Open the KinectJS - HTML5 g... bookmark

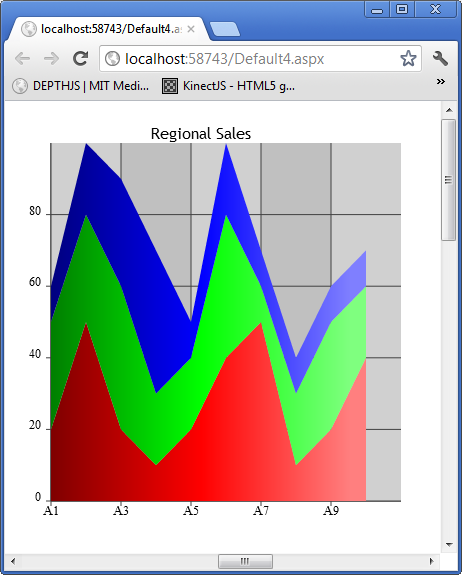(x=228, y=86)
